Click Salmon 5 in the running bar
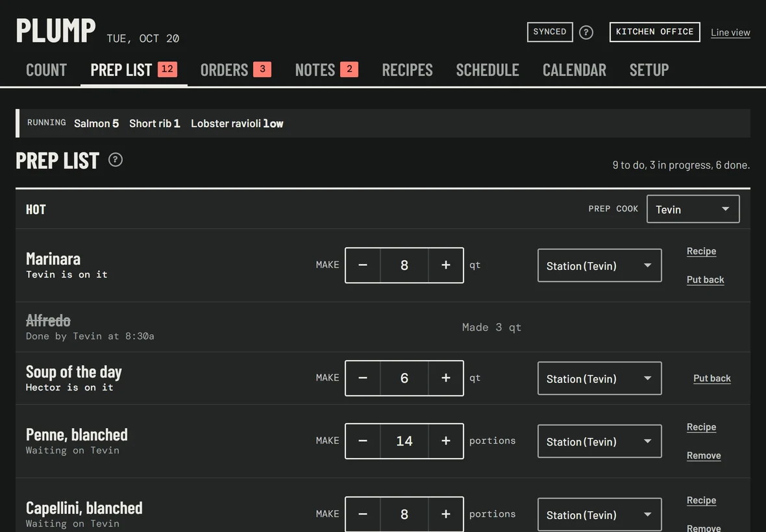 [x=96, y=123]
